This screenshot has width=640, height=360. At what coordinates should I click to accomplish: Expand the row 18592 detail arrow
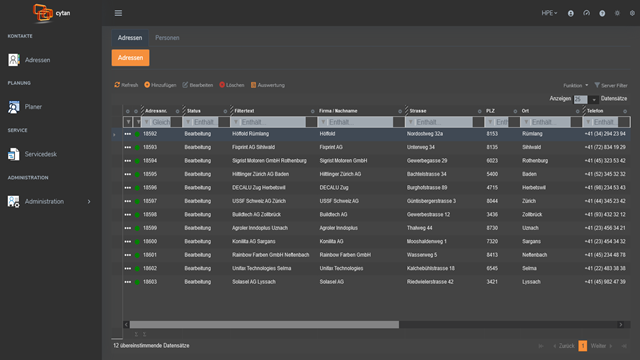pos(114,134)
